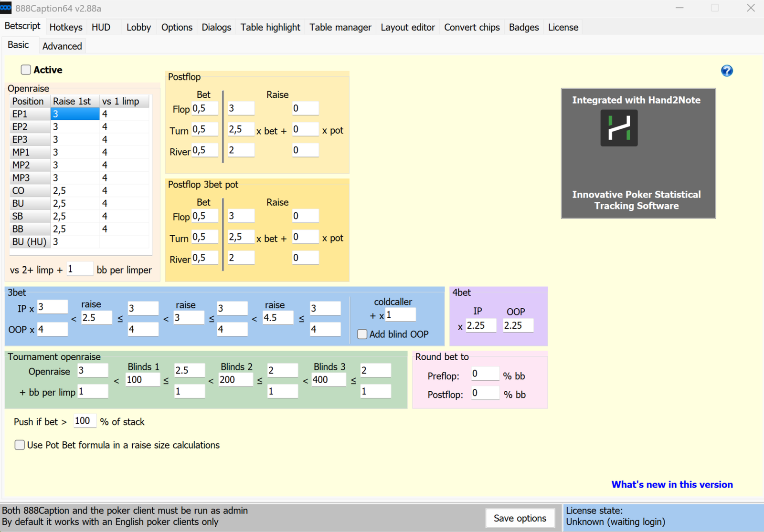Click Postflop Flop Bet field
Screen dimensions: 764x532
204,108
